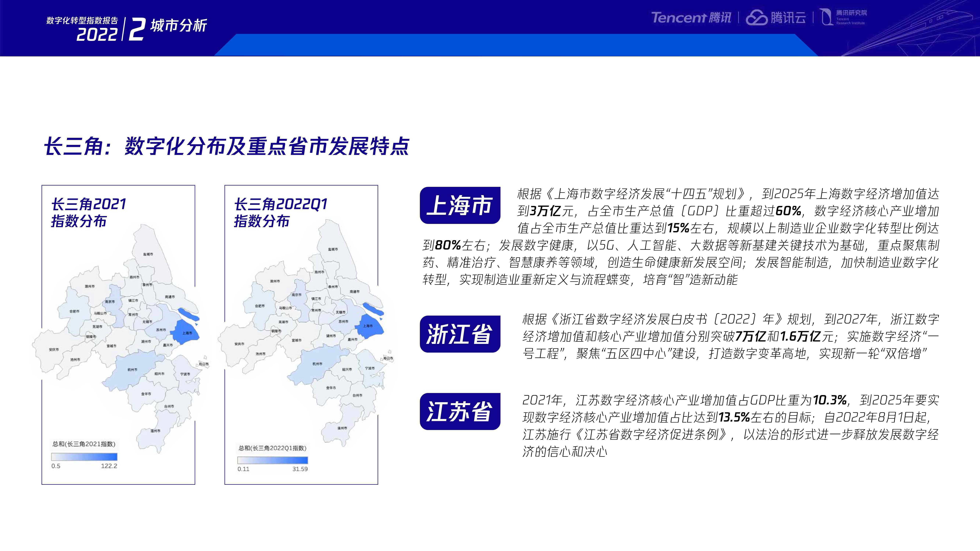Image resolution: width=980 pixels, height=551 pixels.
Task: Click the 2022Q1 index gradient legend bar
Action: (x=272, y=460)
